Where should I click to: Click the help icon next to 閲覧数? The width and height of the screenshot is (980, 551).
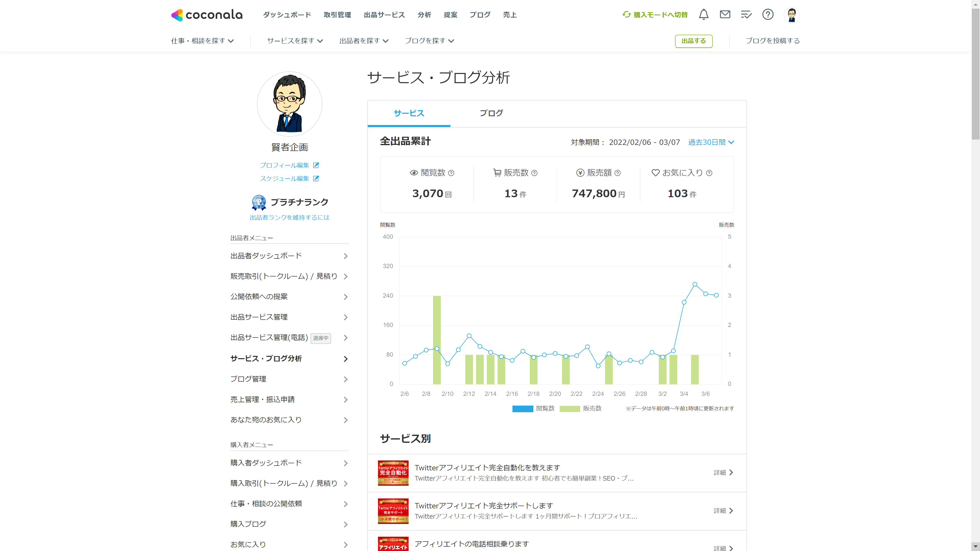(451, 173)
